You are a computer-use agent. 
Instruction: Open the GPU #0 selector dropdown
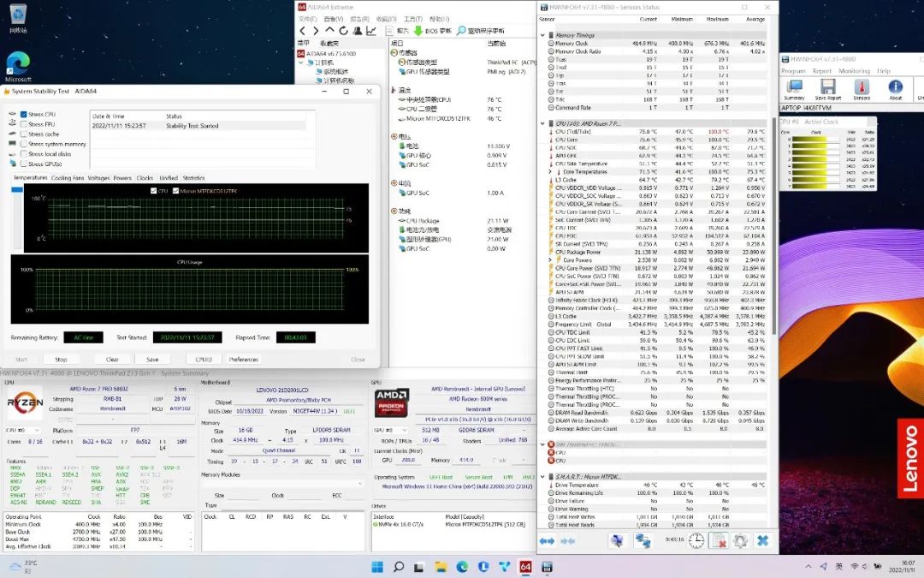390,430
